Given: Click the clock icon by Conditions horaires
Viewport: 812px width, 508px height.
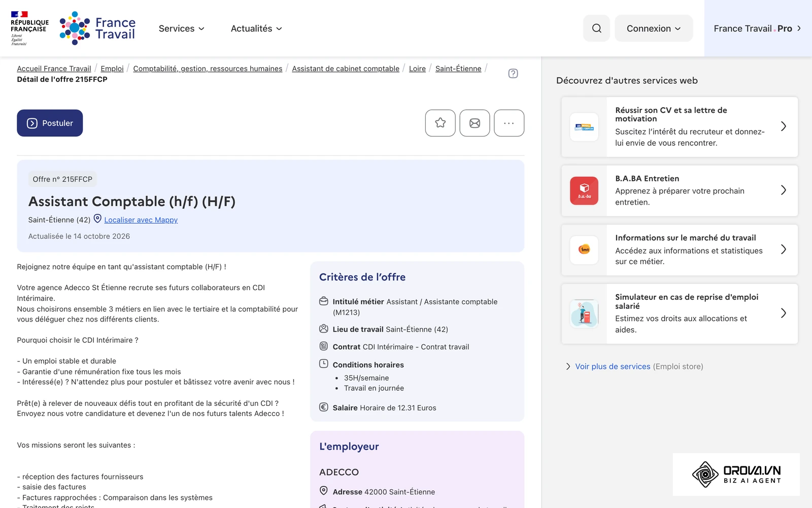Looking at the screenshot, I should pos(324,364).
